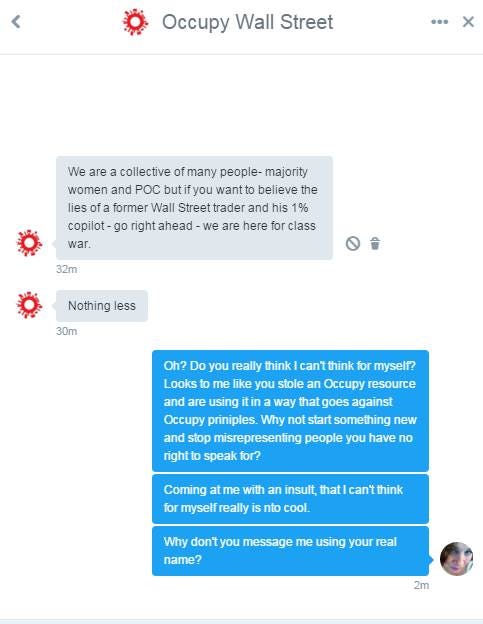Click the avatar next to 'Nothing less'

[x=29, y=305]
